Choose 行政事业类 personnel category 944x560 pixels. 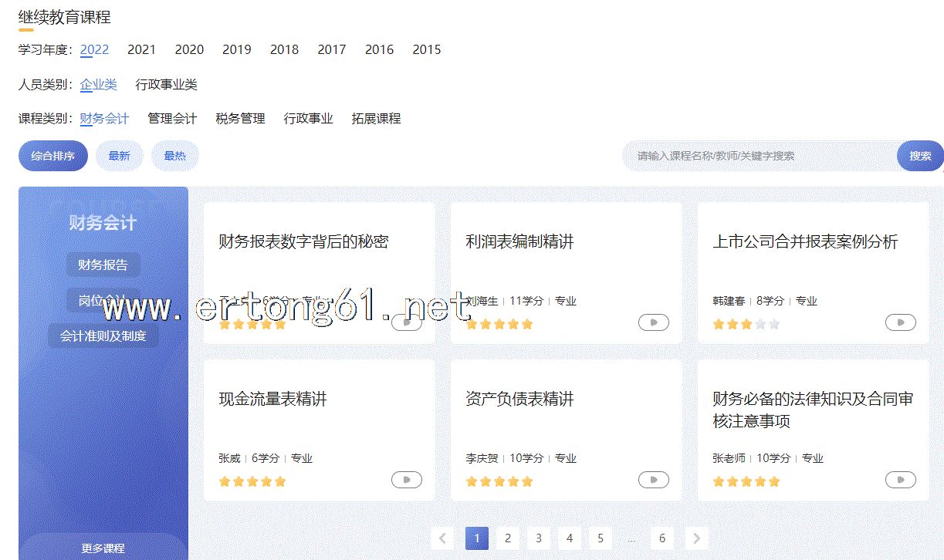166,84
